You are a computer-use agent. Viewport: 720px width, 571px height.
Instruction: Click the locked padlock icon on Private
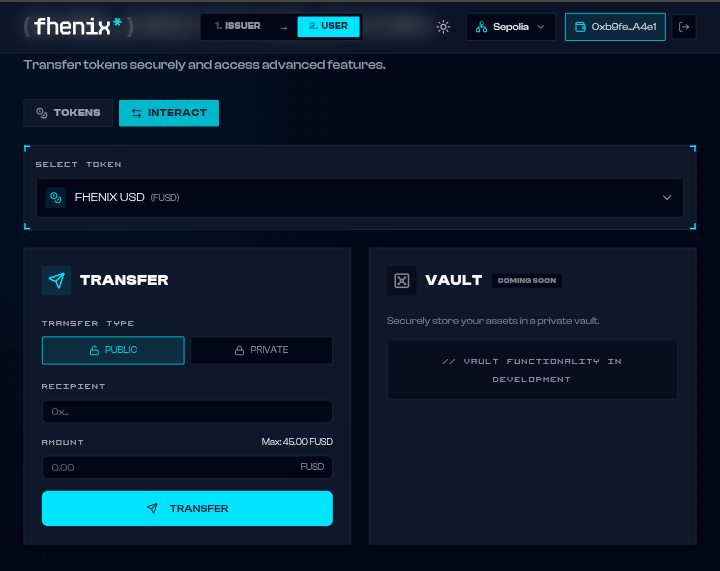(x=239, y=350)
